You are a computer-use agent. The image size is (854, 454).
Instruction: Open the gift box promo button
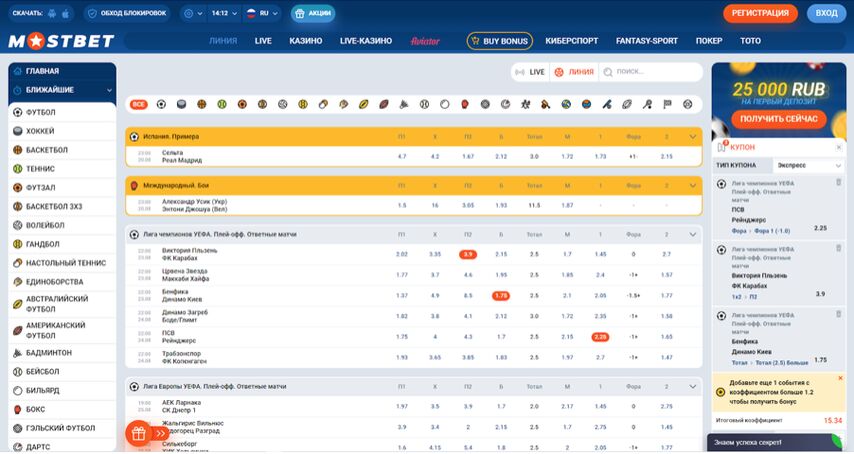tap(138, 433)
